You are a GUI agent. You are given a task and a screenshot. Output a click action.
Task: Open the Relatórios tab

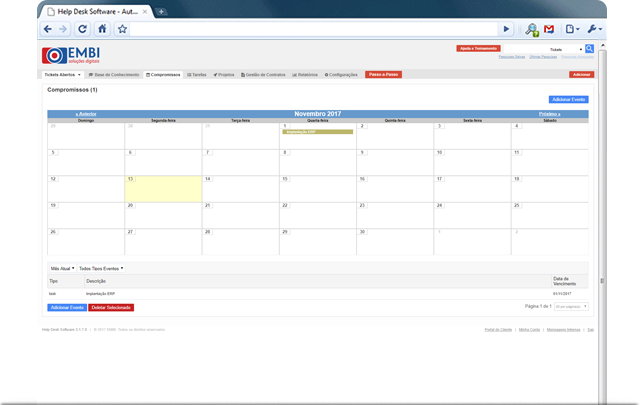click(307, 75)
